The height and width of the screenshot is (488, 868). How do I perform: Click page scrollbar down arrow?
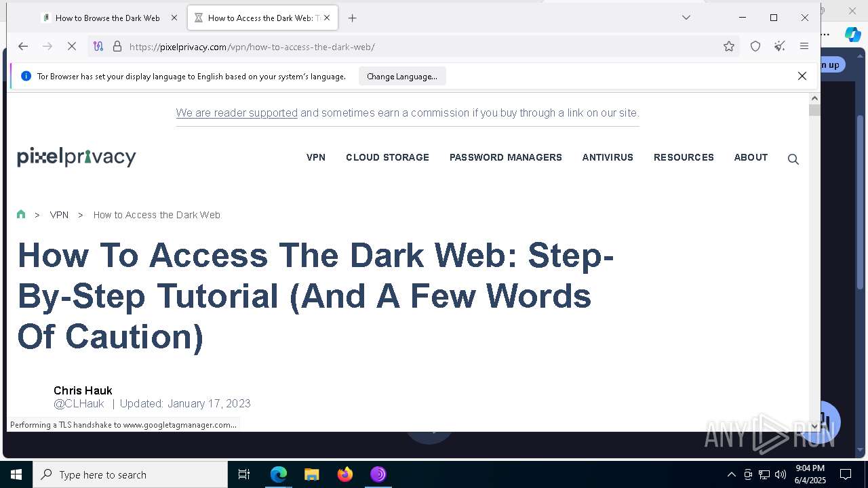814,426
